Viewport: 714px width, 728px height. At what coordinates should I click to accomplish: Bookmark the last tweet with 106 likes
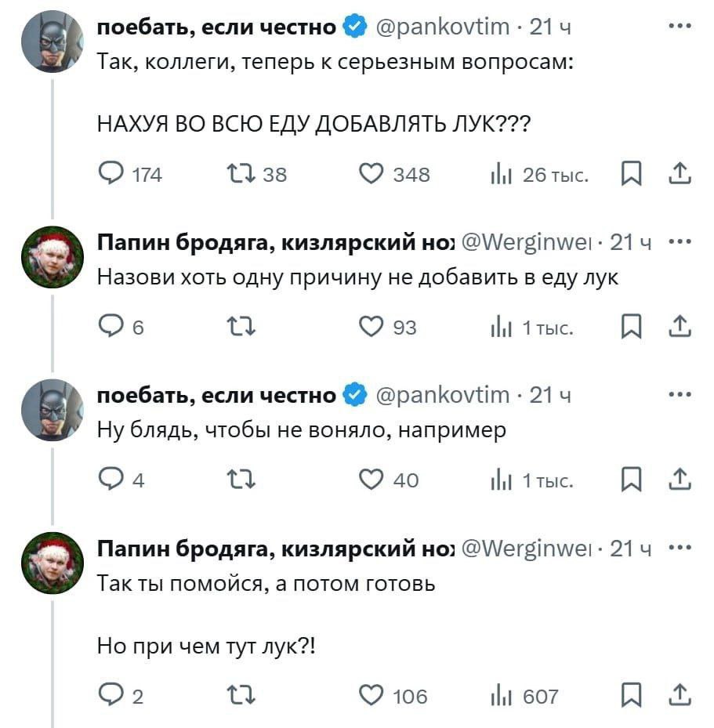pos(632,696)
